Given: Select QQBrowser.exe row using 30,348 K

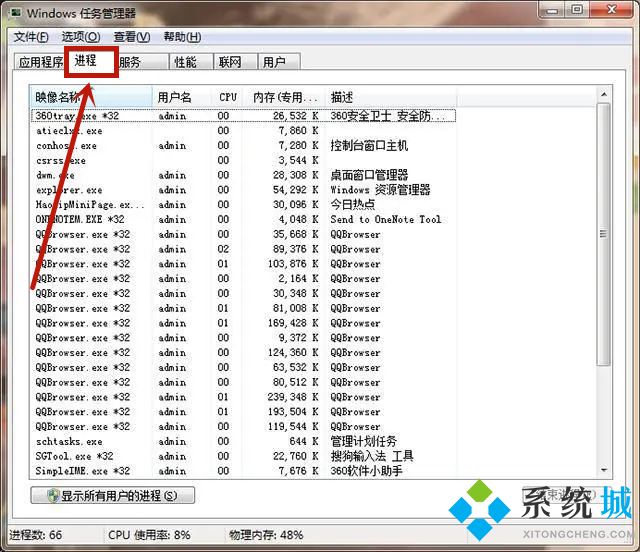Looking at the screenshot, I should click(x=243, y=294).
